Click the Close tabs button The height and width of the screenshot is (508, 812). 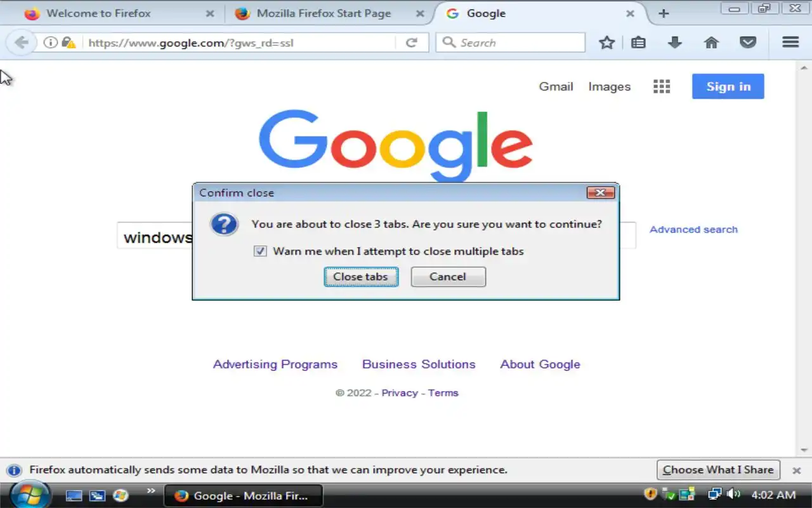pos(361,276)
